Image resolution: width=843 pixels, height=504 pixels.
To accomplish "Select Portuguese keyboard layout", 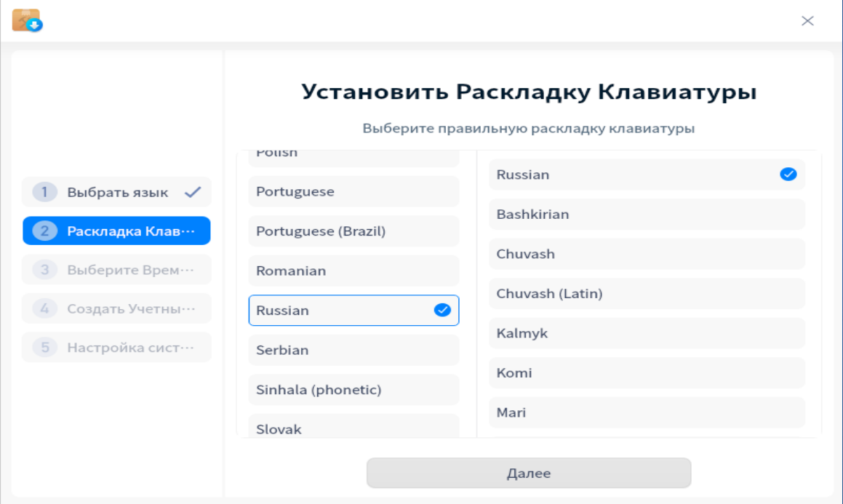I will coord(353,192).
